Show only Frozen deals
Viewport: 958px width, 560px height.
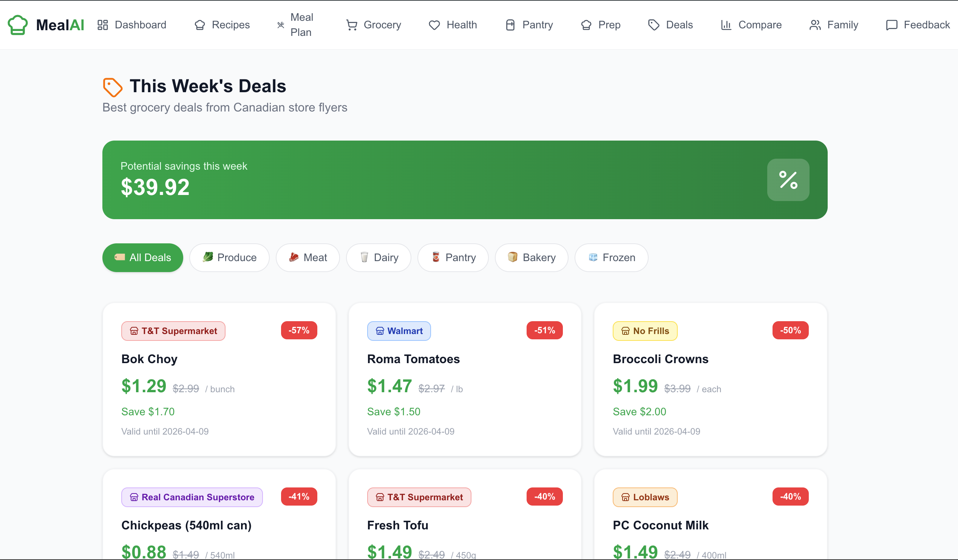tap(611, 257)
